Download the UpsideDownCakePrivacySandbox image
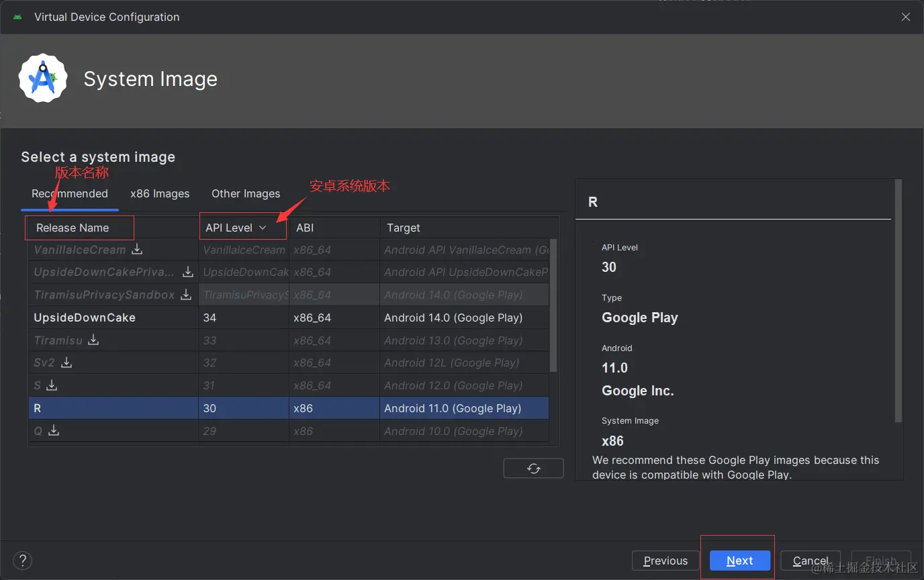This screenshot has height=580, width=924. (x=188, y=272)
